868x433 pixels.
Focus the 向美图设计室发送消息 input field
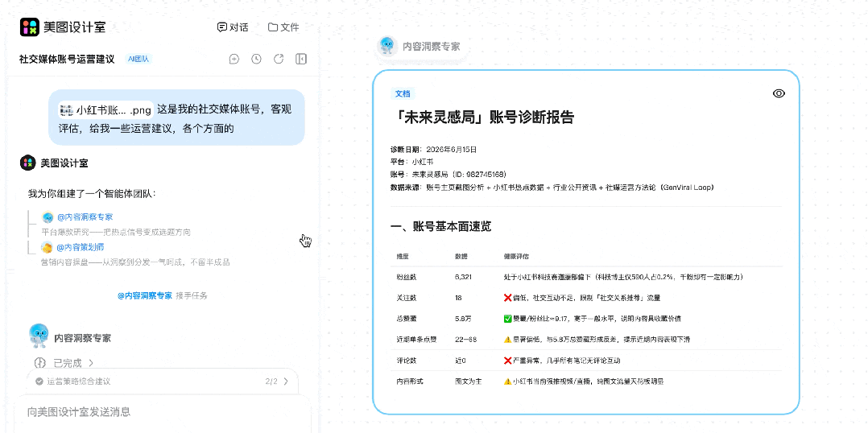click(x=163, y=412)
